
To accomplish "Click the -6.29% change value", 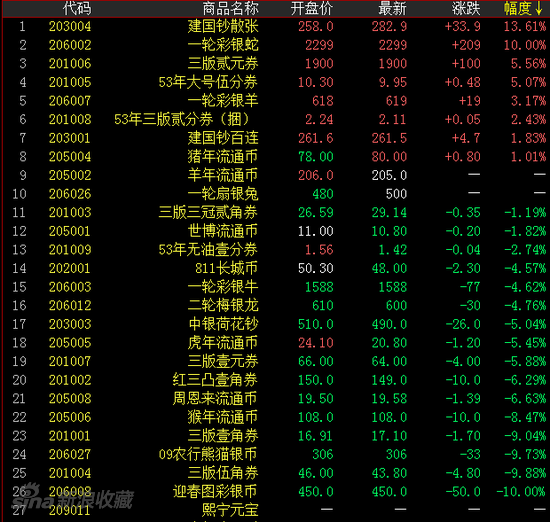I will [x=525, y=380].
